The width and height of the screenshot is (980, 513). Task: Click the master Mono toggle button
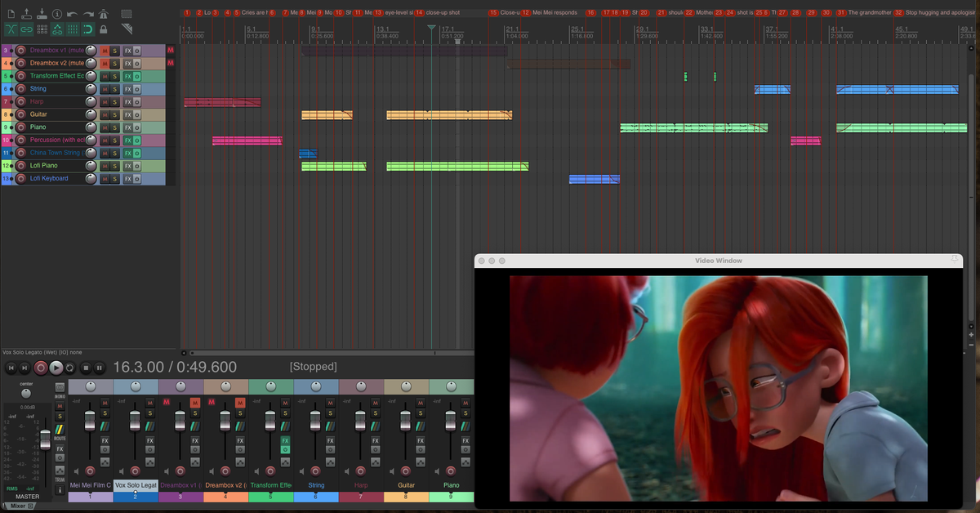pyautogui.click(x=60, y=387)
